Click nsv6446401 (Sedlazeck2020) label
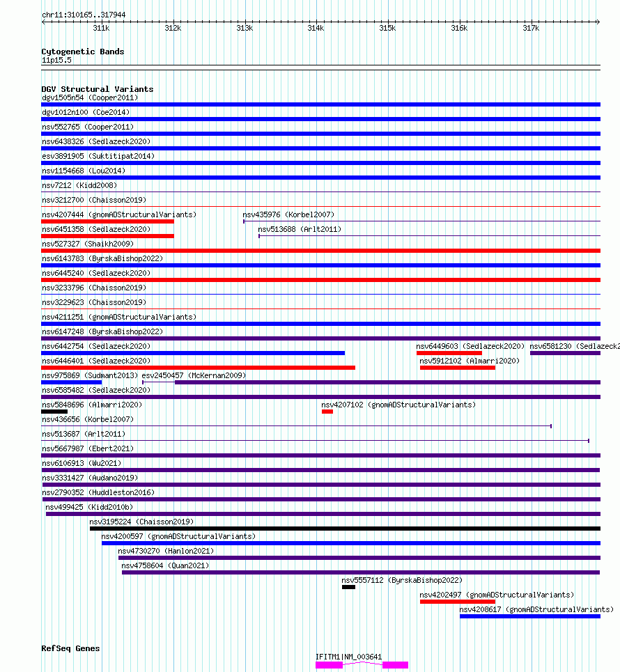The image size is (620, 672). click(x=96, y=361)
